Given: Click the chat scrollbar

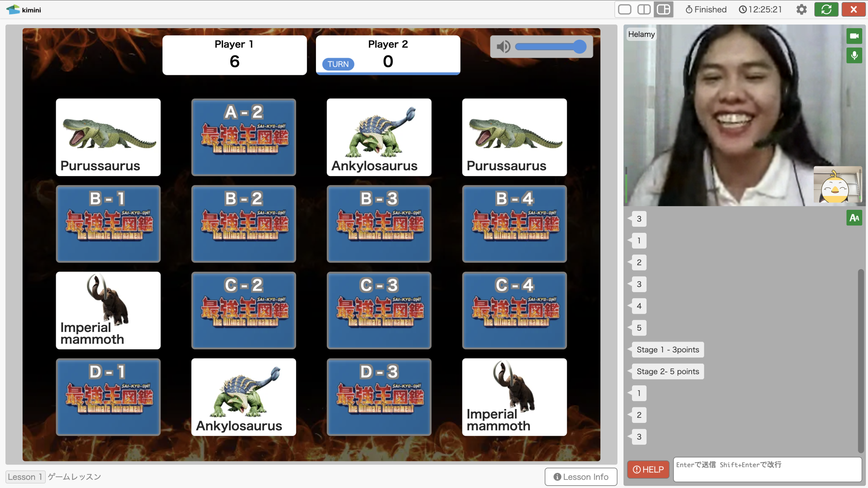Looking at the screenshot, I should pos(861,361).
